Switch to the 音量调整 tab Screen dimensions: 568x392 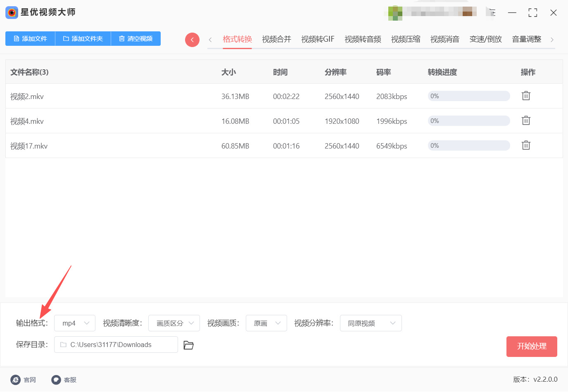pos(527,39)
